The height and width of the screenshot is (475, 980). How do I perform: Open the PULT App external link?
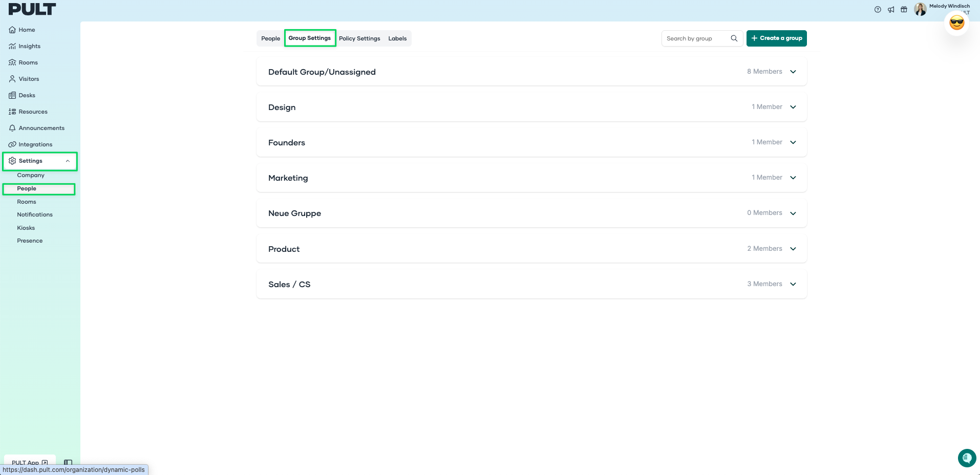30,463
